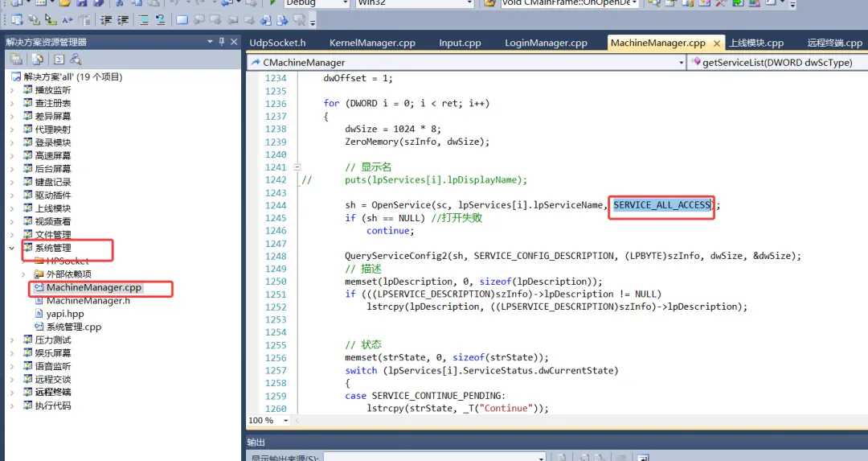Screen dimensions: 868x461
Task: Click the Display Object Member List icon
Action: pyautogui.click(x=17, y=20)
